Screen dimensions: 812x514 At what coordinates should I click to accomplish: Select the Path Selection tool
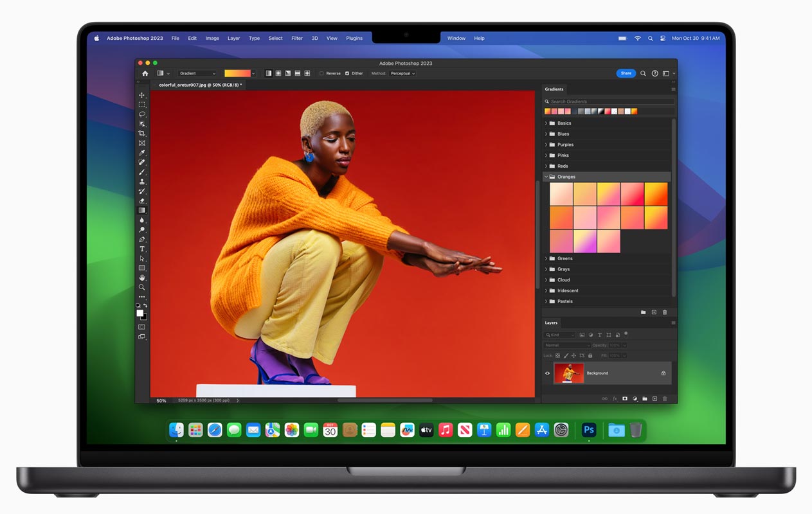tap(142, 258)
